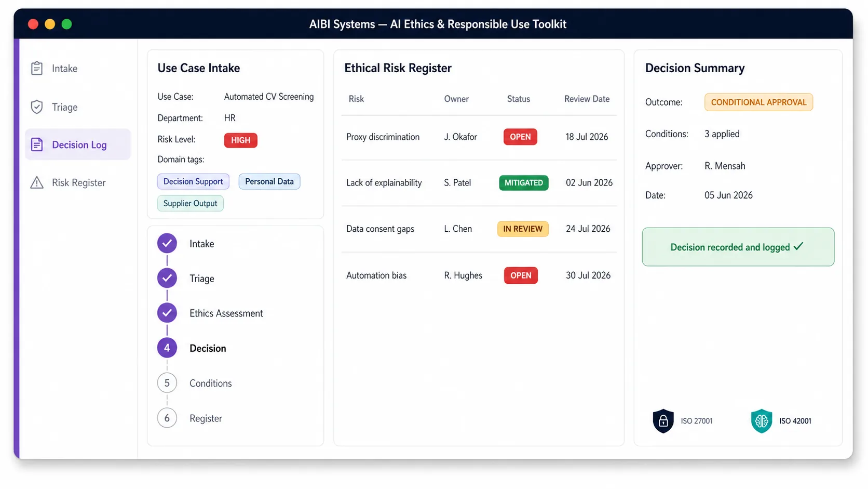Click IN REVIEW status for Data consent gaps
Image resolution: width=868 pixels, height=489 pixels.
pos(523,229)
